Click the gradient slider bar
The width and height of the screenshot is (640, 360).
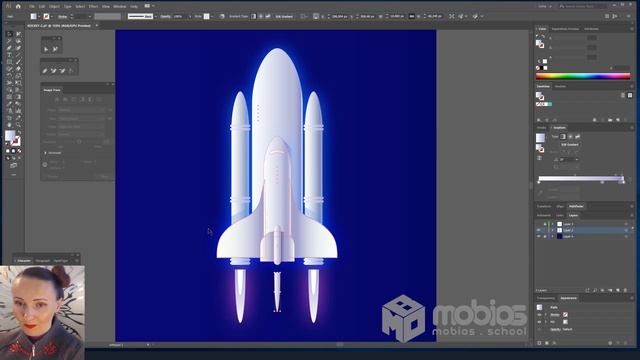[581, 178]
